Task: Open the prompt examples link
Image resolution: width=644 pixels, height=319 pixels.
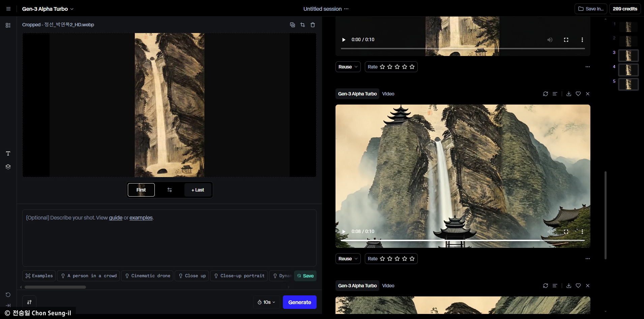Action: (141, 218)
